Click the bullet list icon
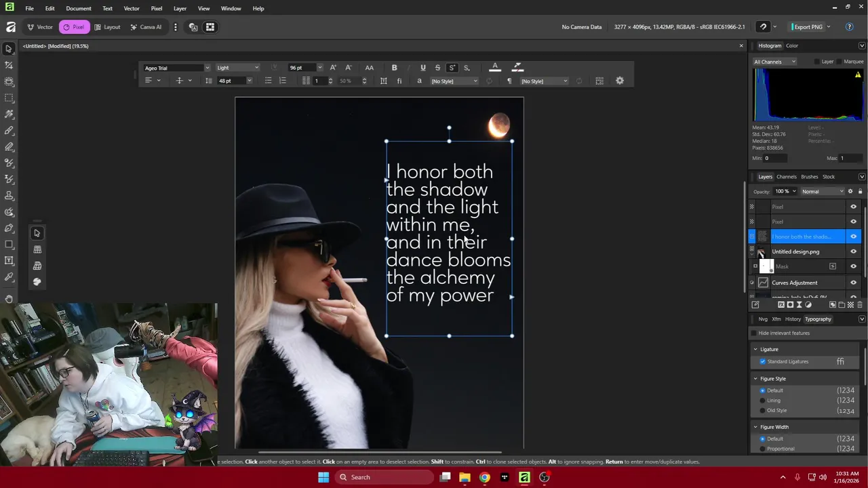 pos(268,81)
